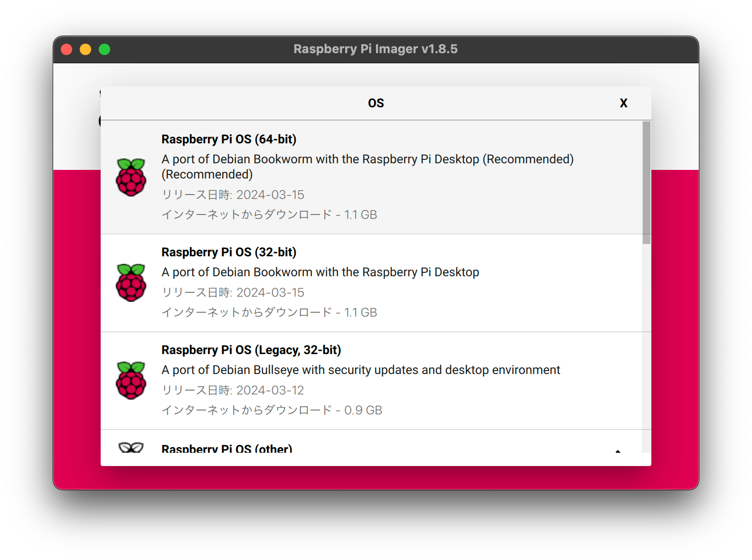Click the Raspberry Pi Imager v1.8.5 title bar
The height and width of the screenshot is (560, 752).
tap(376, 49)
